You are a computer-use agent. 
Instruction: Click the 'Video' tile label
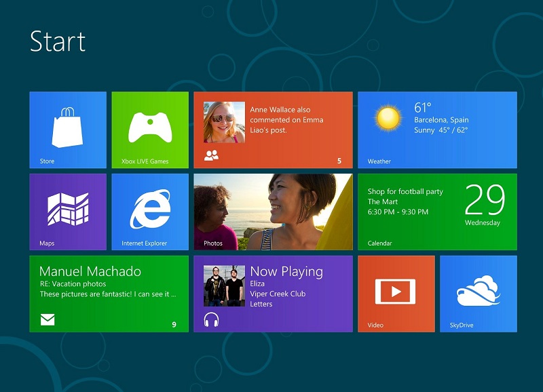point(375,326)
